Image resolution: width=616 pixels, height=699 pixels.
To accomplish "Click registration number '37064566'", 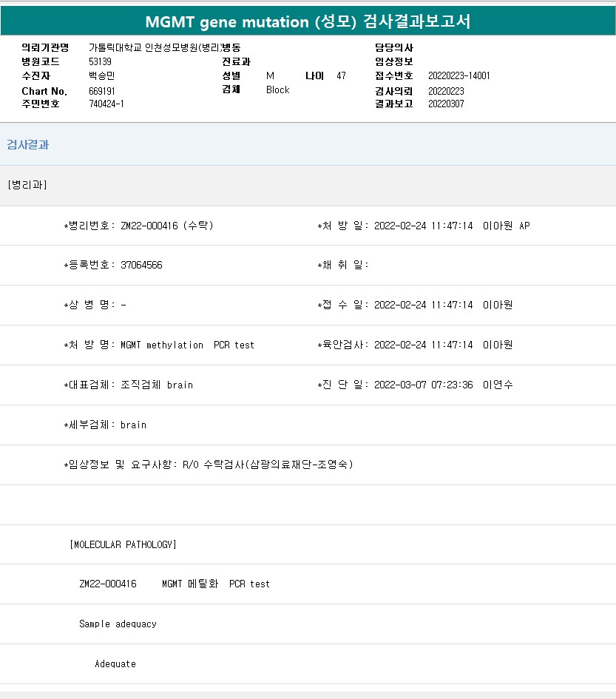I will point(141,265).
